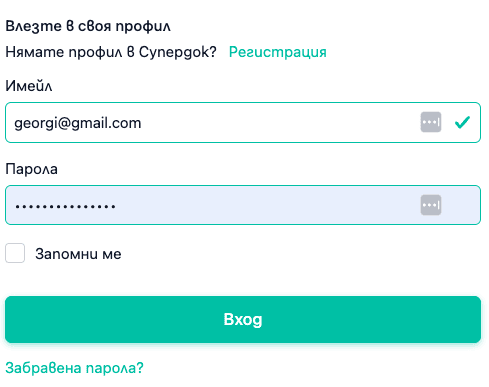Open the Регистрация link
This screenshot has width=489, height=387.
pyautogui.click(x=278, y=52)
